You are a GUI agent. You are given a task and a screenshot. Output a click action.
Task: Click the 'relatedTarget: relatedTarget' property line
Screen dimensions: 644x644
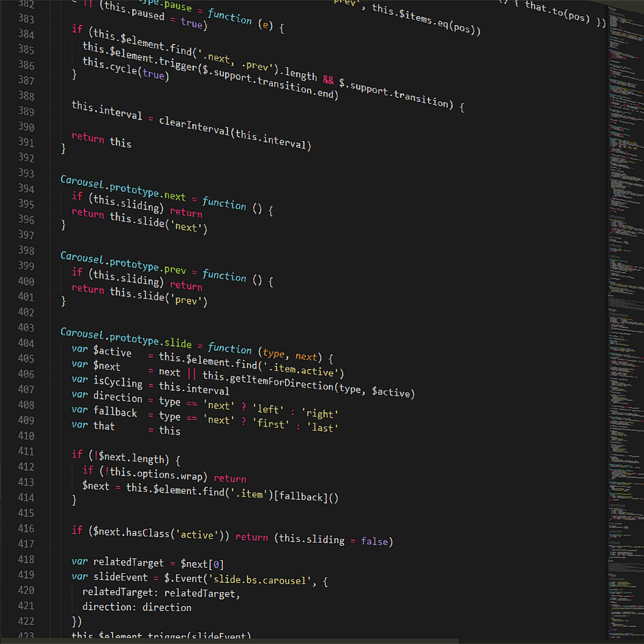pyautogui.click(x=161, y=592)
